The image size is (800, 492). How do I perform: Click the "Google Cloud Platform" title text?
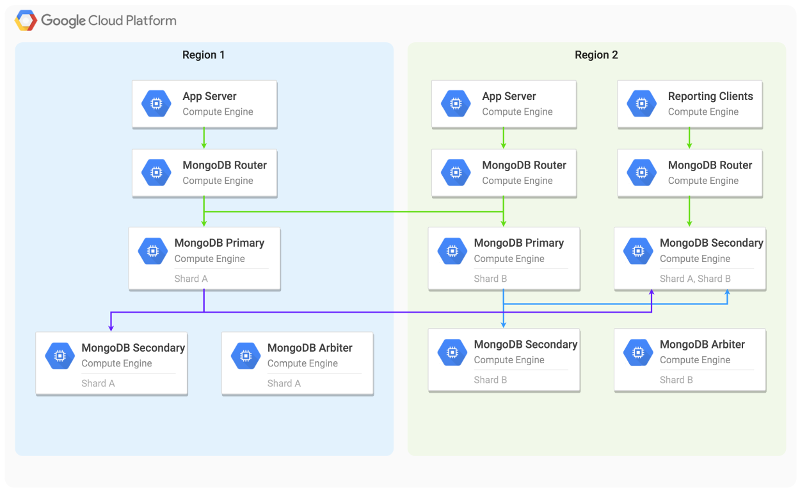109,20
